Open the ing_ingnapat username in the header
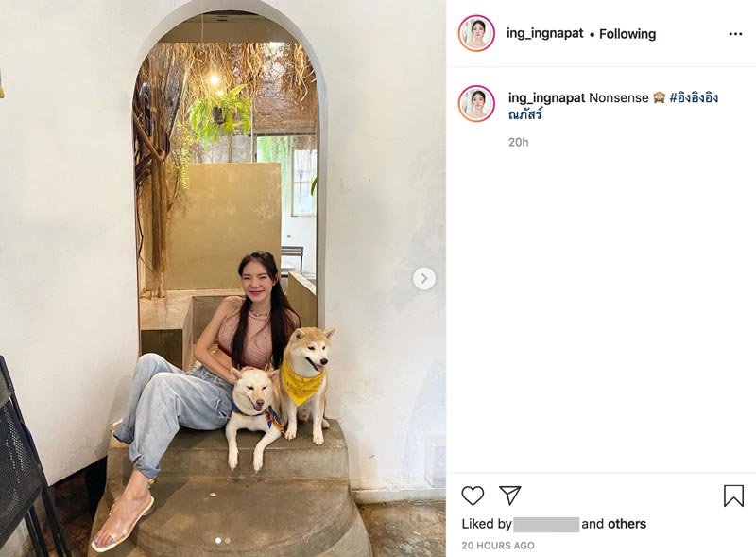Screen dimensions: 756x557 pyautogui.click(x=545, y=33)
